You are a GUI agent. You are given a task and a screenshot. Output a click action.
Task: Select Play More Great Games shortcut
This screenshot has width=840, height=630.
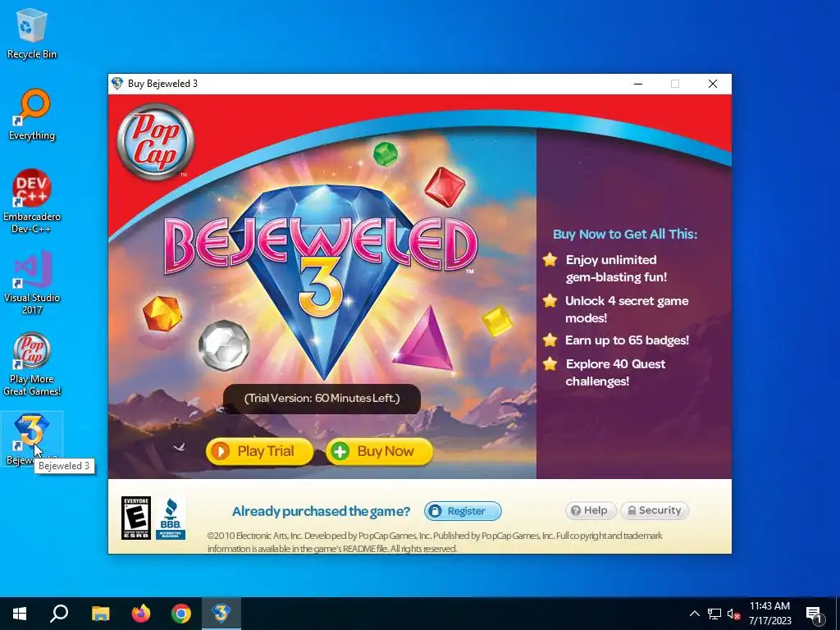point(32,364)
